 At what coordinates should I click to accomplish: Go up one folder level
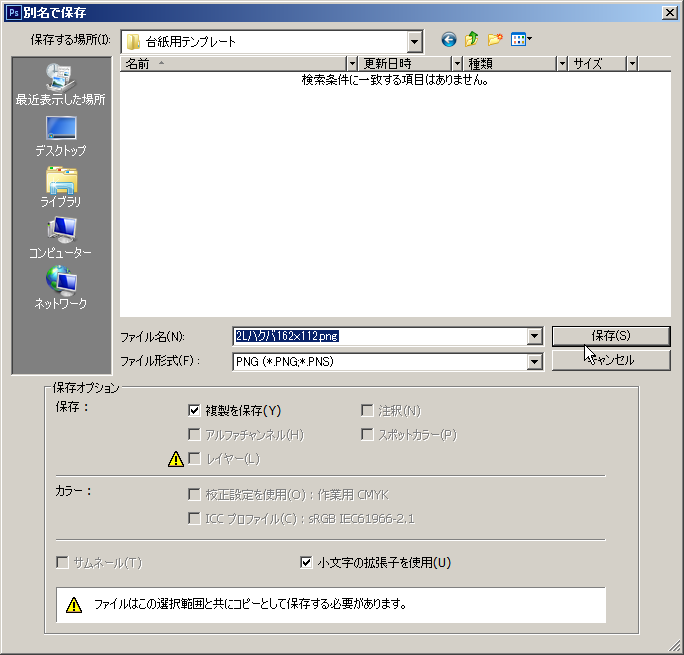pyautogui.click(x=471, y=40)
